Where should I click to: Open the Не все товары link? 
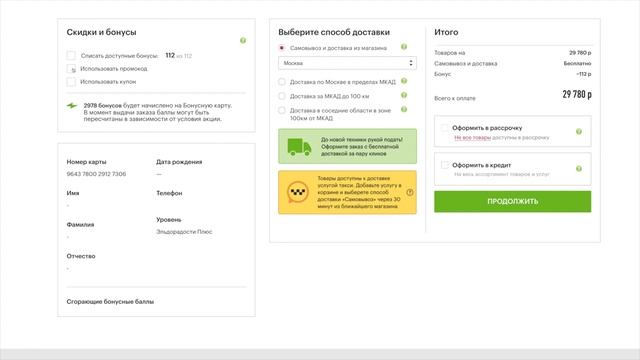472,138
